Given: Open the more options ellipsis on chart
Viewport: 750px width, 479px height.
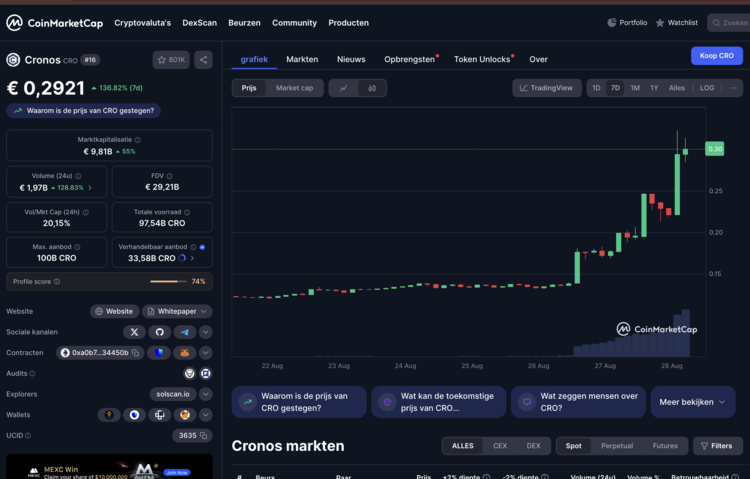Looking at the screenshot, I should 733,88.
